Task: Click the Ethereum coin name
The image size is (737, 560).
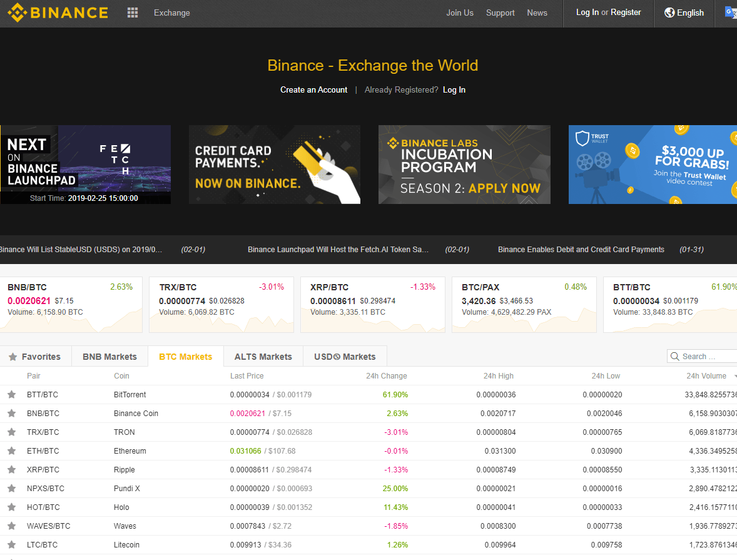Action: tap(130, 451)
